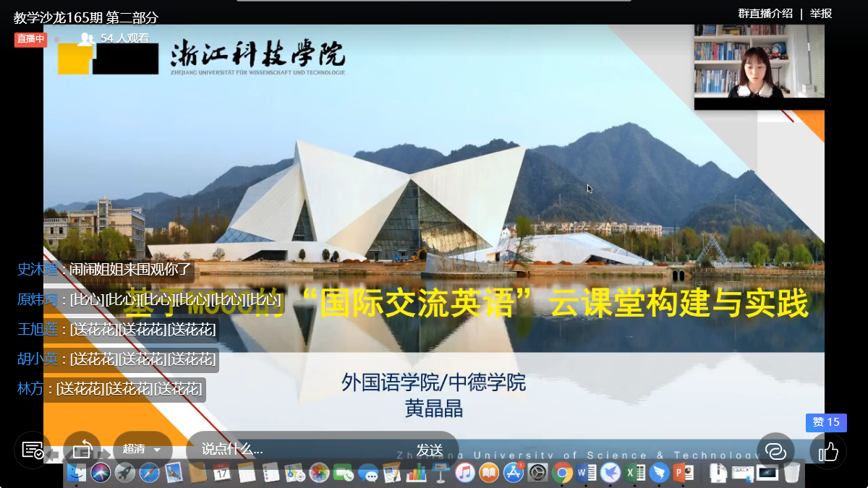Open Google Chrome in the dock
Screen dimensions: 868x488
pyautogui.click(x=562, y=474)
